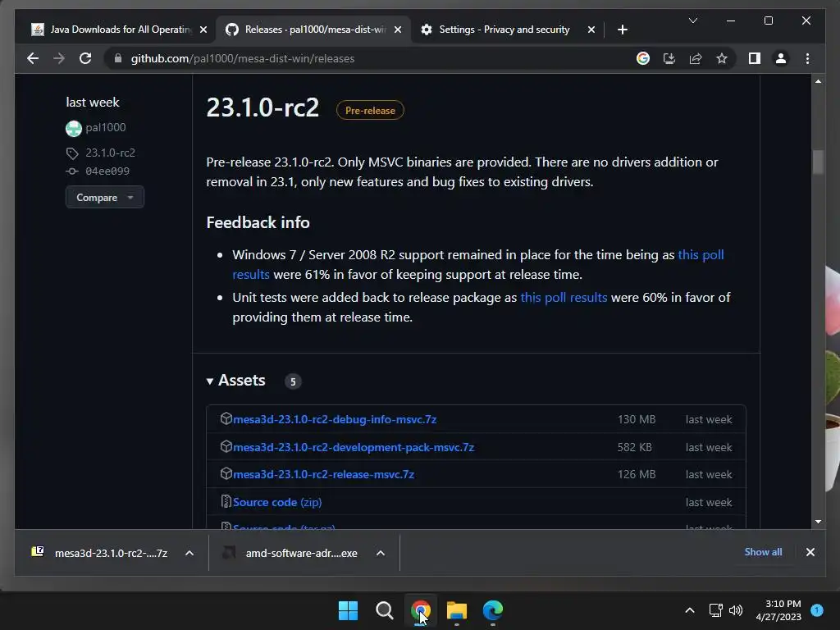Open Google icon in address bar

[643, 58]
